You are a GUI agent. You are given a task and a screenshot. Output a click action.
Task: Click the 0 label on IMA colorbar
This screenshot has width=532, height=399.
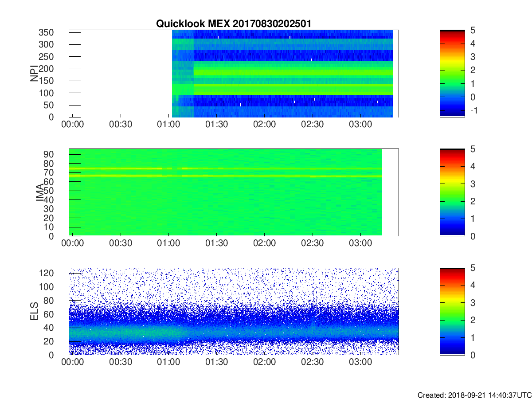(473, 236)
